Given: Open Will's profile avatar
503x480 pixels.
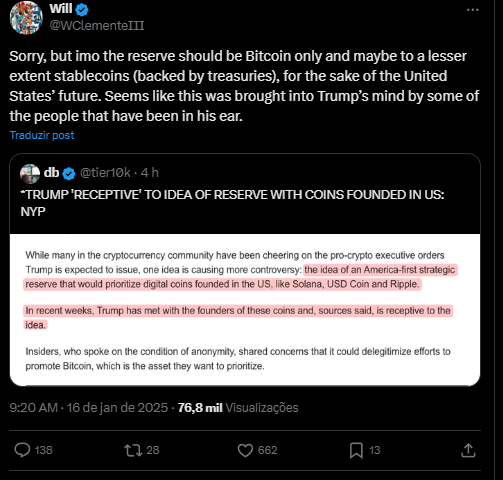Looking at the screenshot, I should [x=26, y=18].
